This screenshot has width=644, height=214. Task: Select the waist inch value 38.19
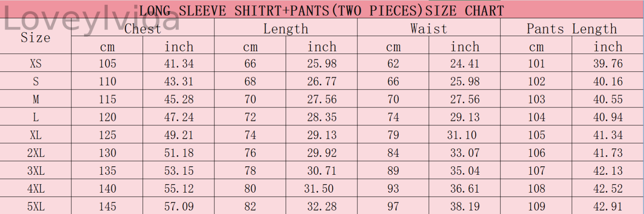coord(465,206)
